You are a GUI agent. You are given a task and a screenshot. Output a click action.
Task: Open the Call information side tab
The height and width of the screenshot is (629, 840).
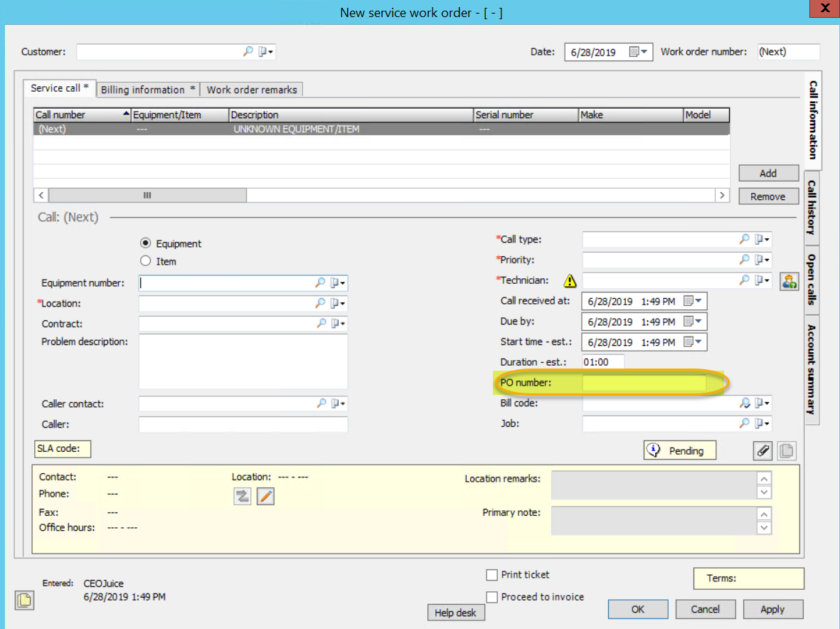(x=813, y=120)
